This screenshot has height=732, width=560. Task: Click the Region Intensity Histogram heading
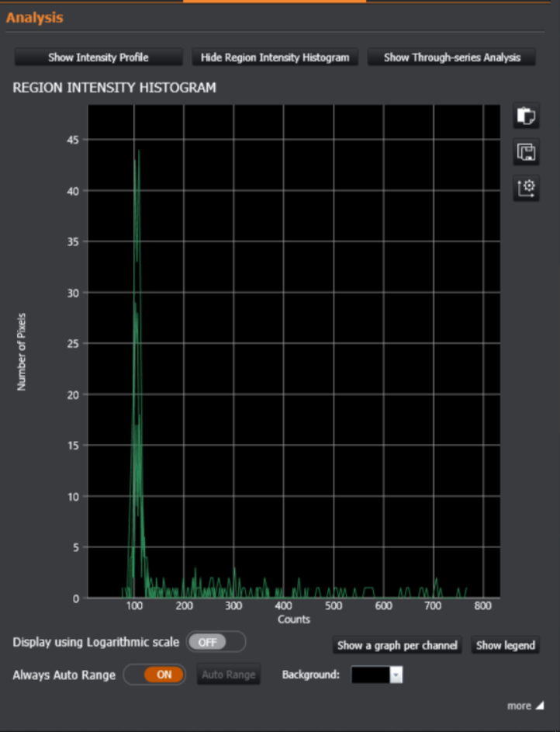[x=114, y=88]
